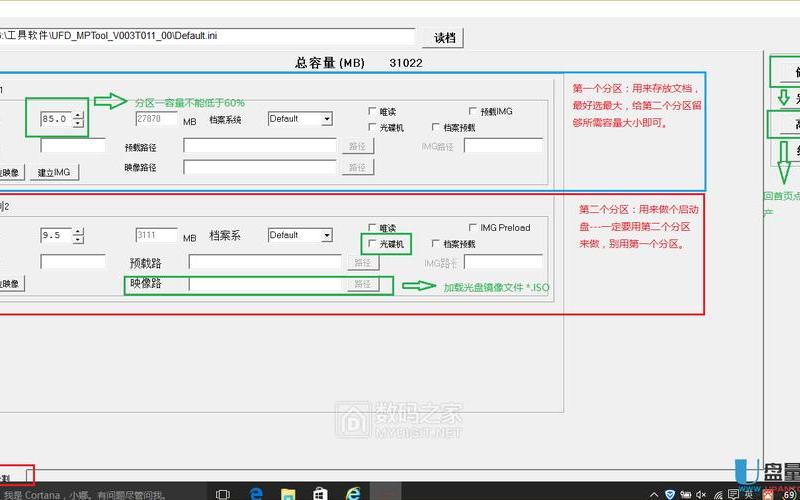The height and width of the screenshot is (500, 800).
Task: Click the partition 1 预载路径 input field
Action: [260, 146]
